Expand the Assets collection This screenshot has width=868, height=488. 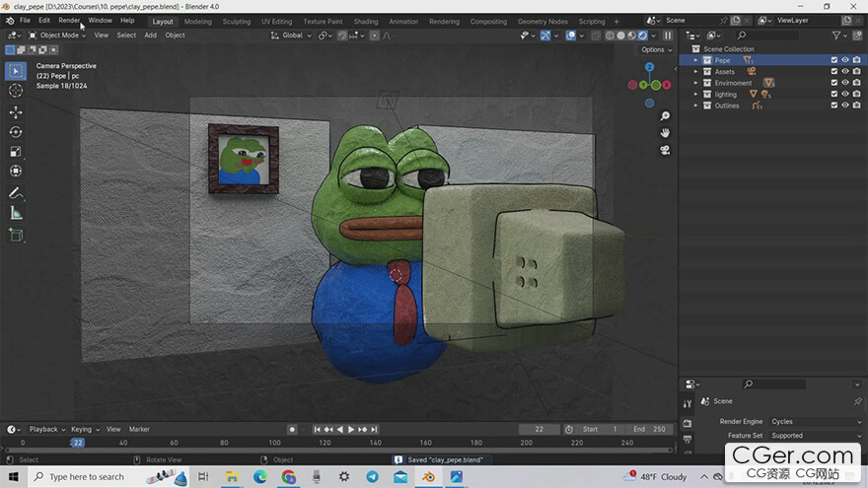point(695,71)
